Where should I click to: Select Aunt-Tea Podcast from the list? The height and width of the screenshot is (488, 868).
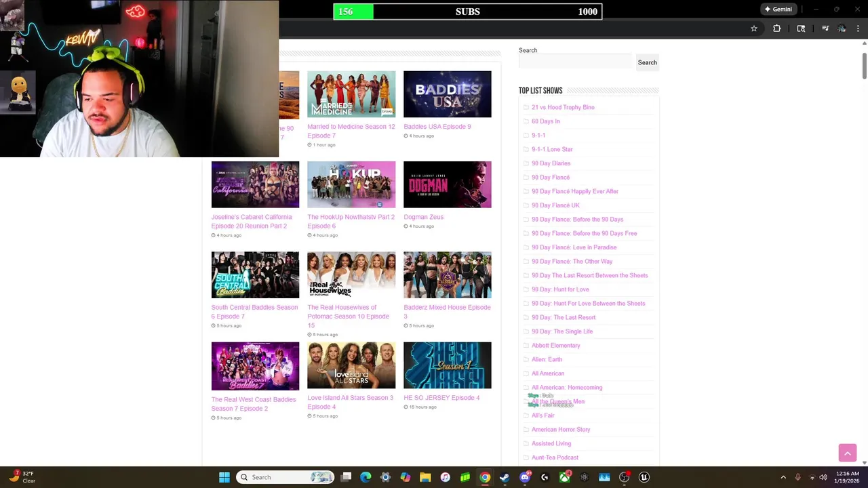pos(555,457)
